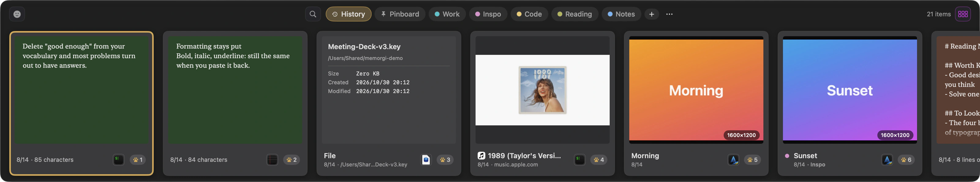980x182 pixels.
Task: Select the Work pinboard tab
Action: (447, 14)
